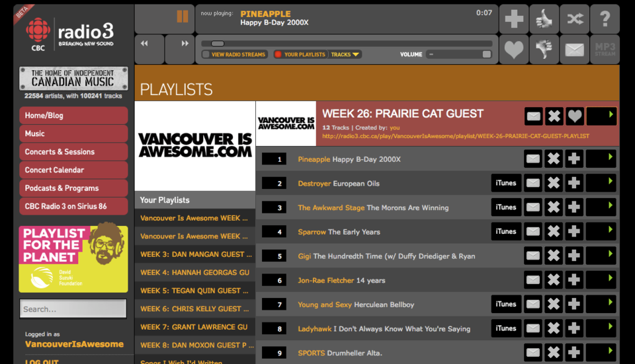Delete the Week 26 playlist with X
635x364 pixels.
[x=554, y=116]
